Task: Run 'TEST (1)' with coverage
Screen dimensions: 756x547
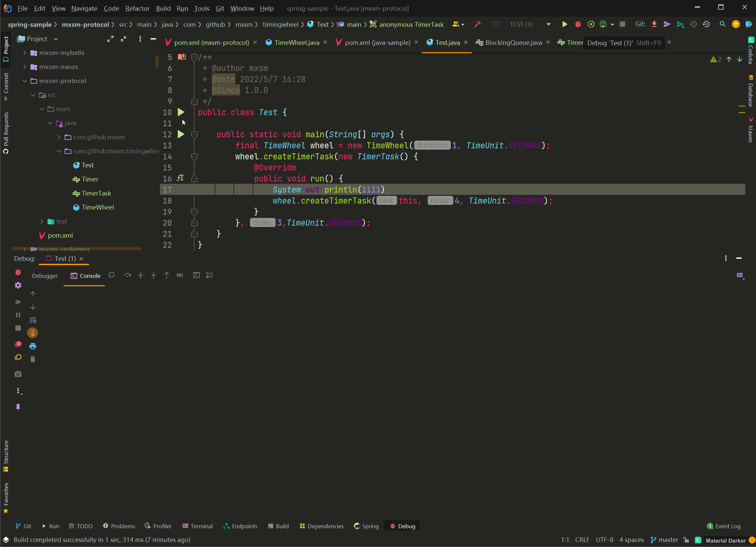Action: pyautogui.click(x=591, y=24)
